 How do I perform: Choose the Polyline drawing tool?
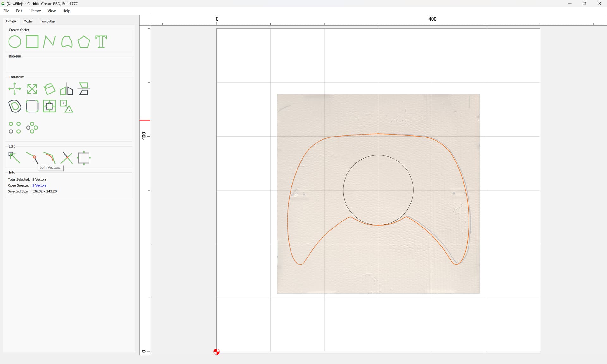pyautogui.click(x=49, y=42)
